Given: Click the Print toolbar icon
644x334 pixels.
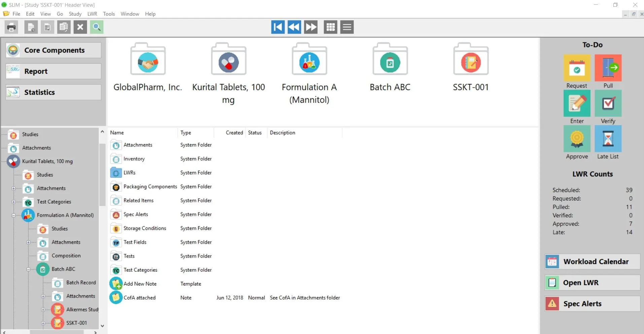Looking at the screenshot, I should click(11, 27).
